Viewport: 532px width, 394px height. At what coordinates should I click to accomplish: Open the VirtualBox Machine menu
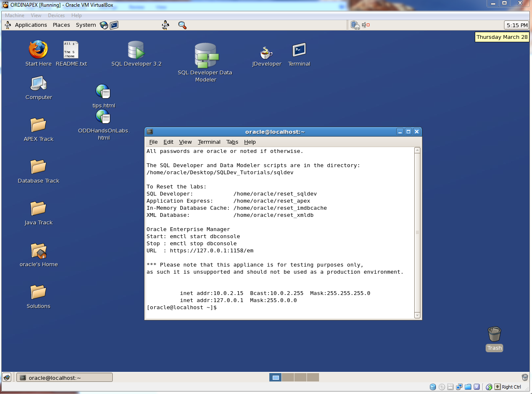click(x=15, y=15)
